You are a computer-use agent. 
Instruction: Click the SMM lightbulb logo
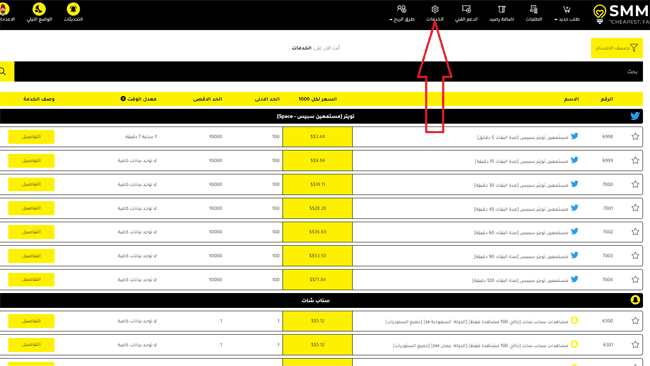click(x=599, y=14)
